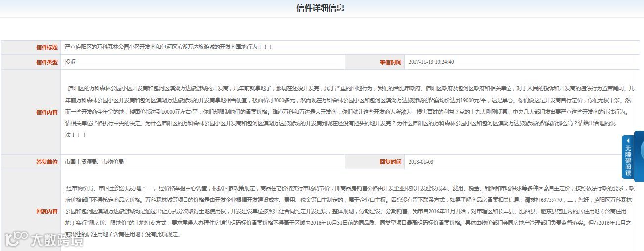
Task: Click the 信件类型 row label
Action: tap(47, 62)
